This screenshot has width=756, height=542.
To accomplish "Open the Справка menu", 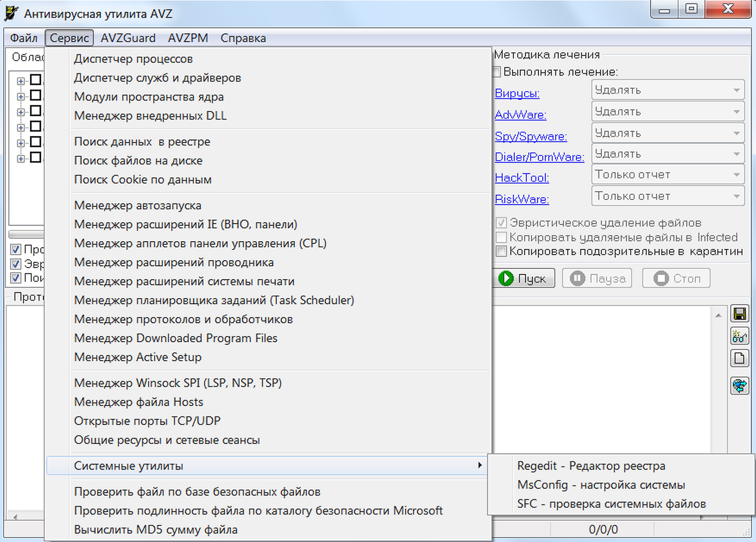I will [x=243, y=38].
